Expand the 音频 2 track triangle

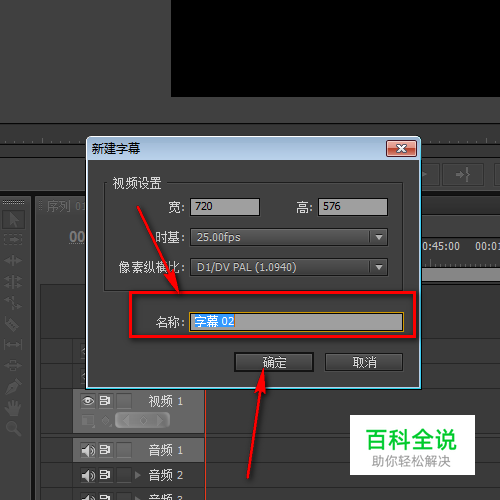138,475
